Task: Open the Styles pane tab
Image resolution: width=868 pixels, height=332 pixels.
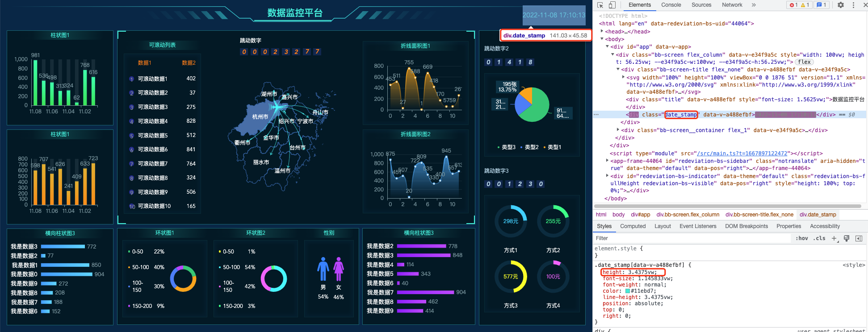Action: (x=604, y=226)
